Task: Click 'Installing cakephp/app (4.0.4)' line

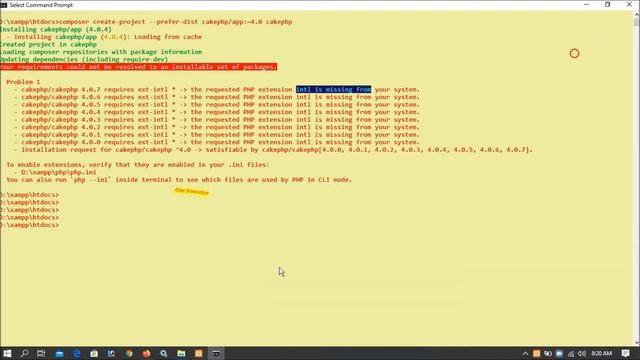Action: point(56,29)
